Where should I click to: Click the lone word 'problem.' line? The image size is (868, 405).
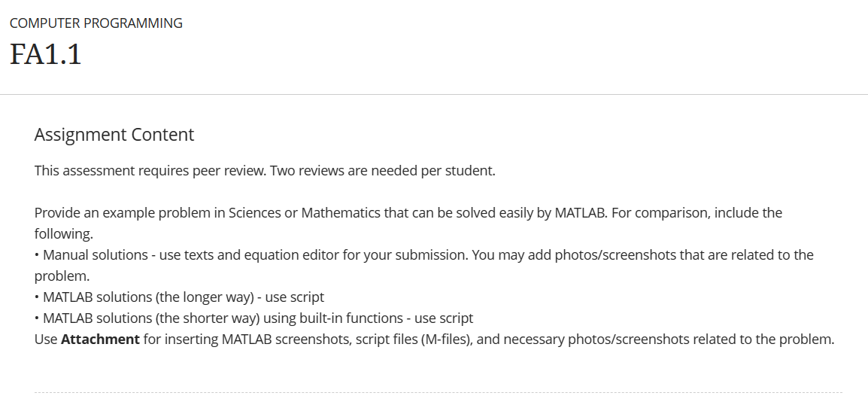[62, 276]
